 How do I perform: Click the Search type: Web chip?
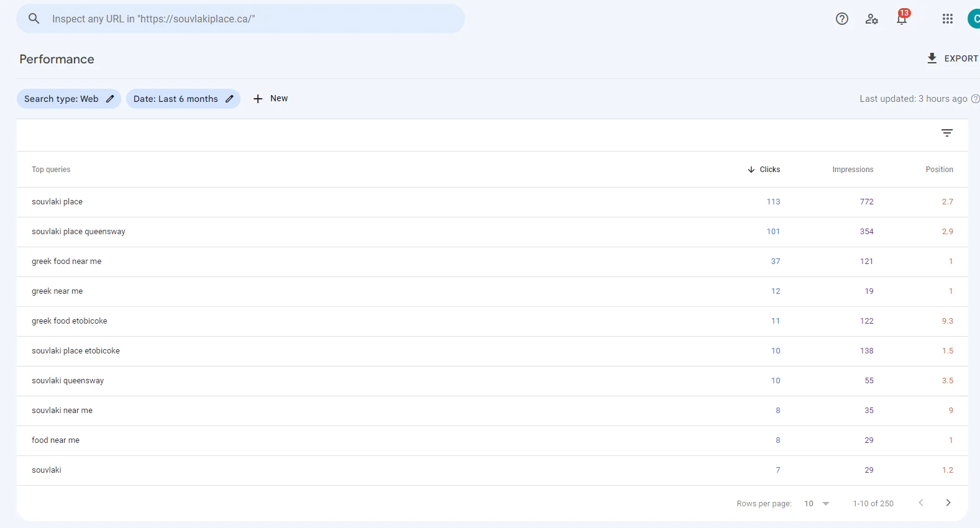[x=68, y=99]
